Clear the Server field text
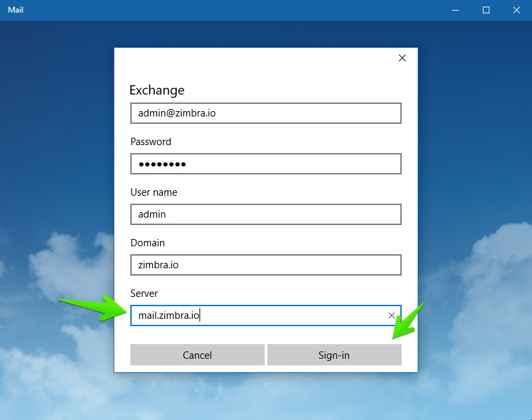Image resolution: width=532 pixels, height=420 pixels. click(391, 315)
